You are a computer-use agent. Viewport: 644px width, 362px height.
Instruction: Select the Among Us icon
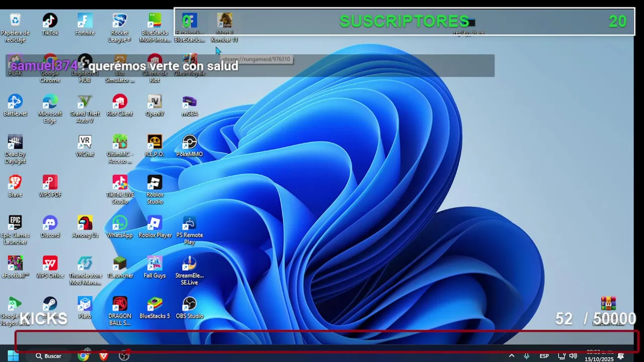(x=85, y=227)
